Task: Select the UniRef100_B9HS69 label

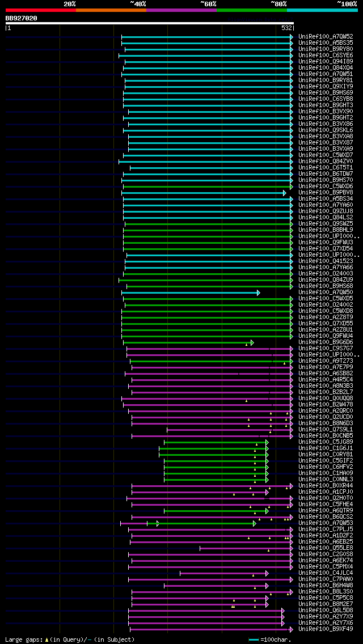Action: tap(326, 93)
